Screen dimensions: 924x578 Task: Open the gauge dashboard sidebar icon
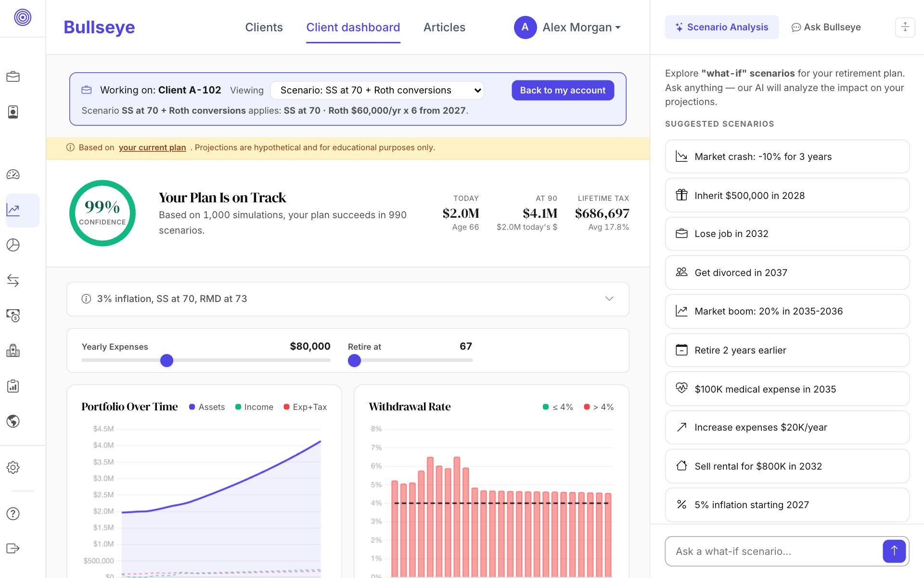(13, 174)
